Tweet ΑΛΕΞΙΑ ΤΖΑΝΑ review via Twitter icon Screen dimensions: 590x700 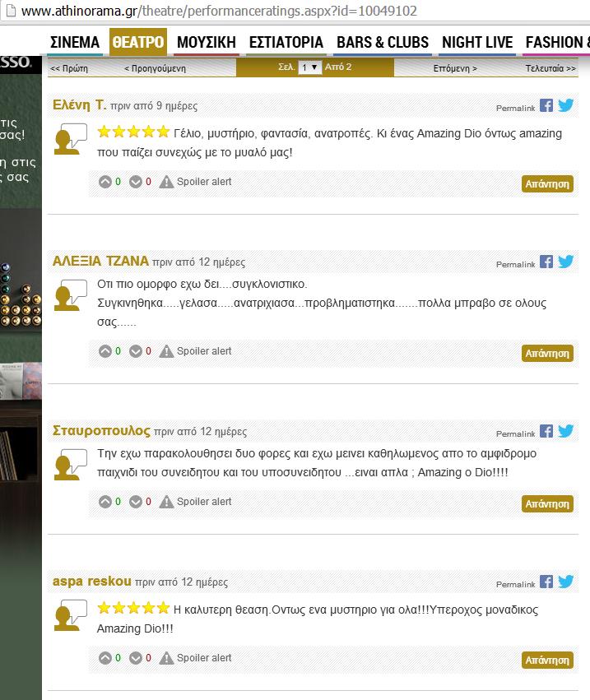(565, 262)
